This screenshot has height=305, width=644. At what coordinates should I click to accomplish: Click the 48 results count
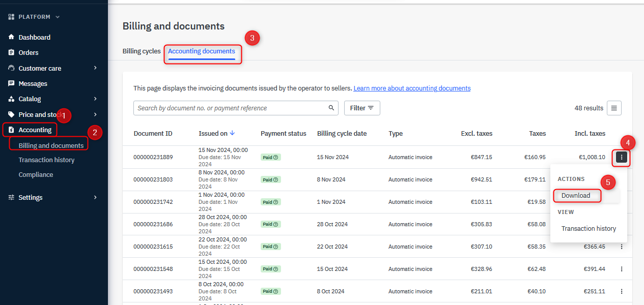pos(589,108)
